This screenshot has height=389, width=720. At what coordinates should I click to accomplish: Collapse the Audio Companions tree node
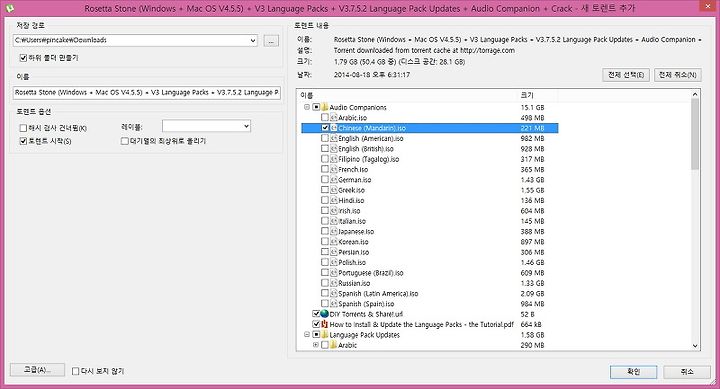tap(307, 107)
